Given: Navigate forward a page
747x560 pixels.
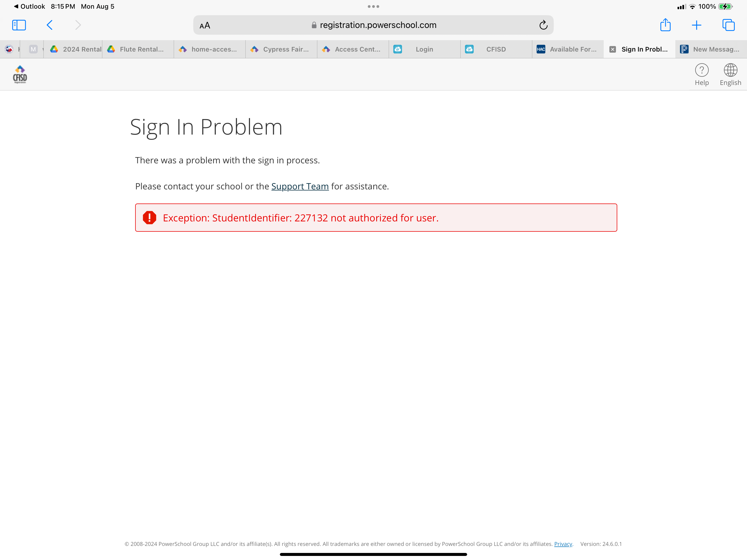Looking at the screenshot, I should [x=78, y=25].
